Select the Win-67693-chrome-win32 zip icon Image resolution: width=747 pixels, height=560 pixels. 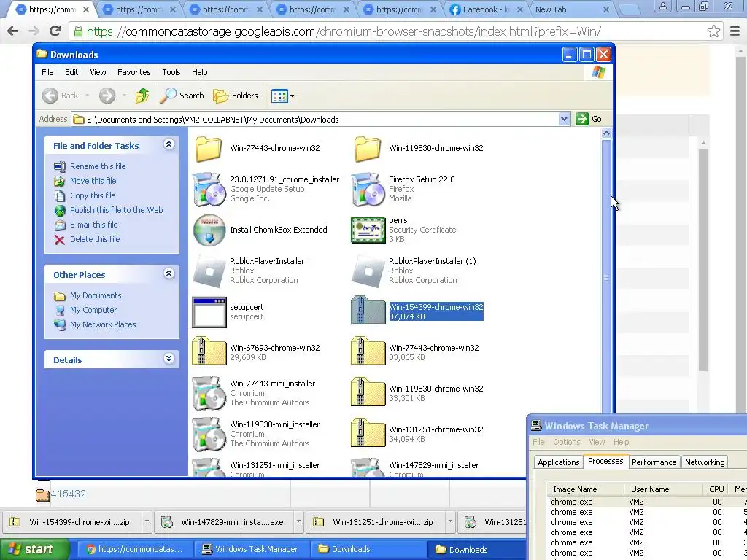(209, 351)
